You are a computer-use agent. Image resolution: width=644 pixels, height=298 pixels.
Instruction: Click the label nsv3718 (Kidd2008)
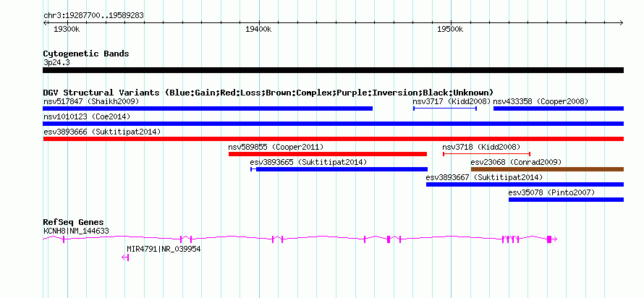pyautogui.click(x=481, y=147)
